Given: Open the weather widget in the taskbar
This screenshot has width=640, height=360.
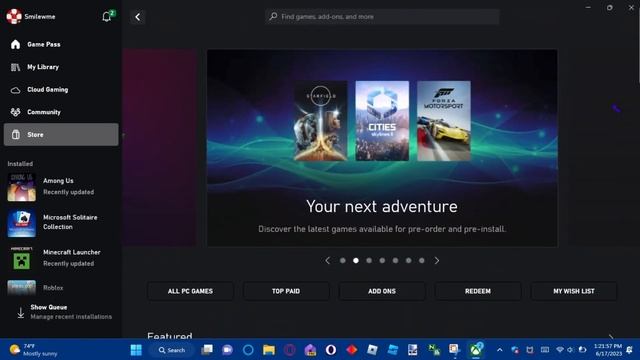Looking at the screenshot, I should [34, 350].
